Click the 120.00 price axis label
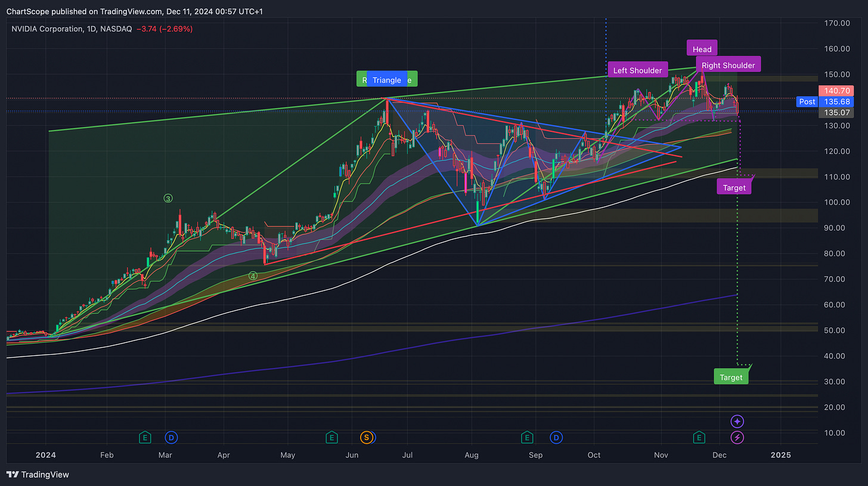 [837, 151]
